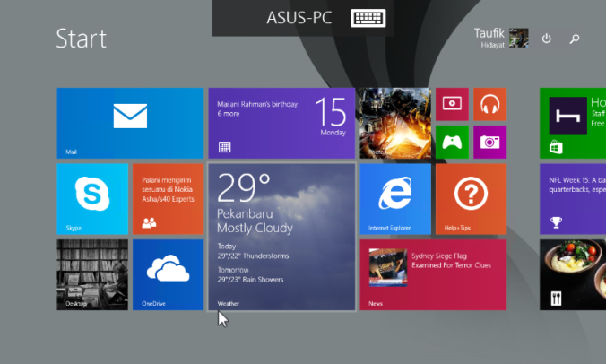Click the search magnifier icon
The height and width of the screenshot is (364, 606).
click(575, 39)
